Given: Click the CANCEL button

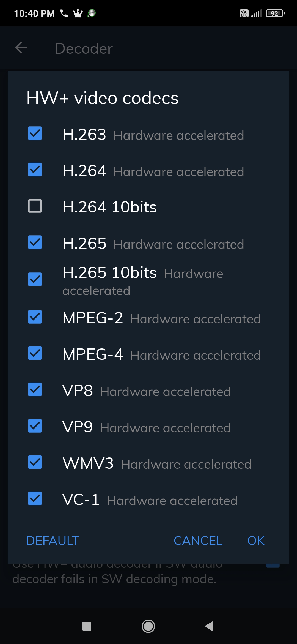Looking at the screenshot, I should [198, 541].
